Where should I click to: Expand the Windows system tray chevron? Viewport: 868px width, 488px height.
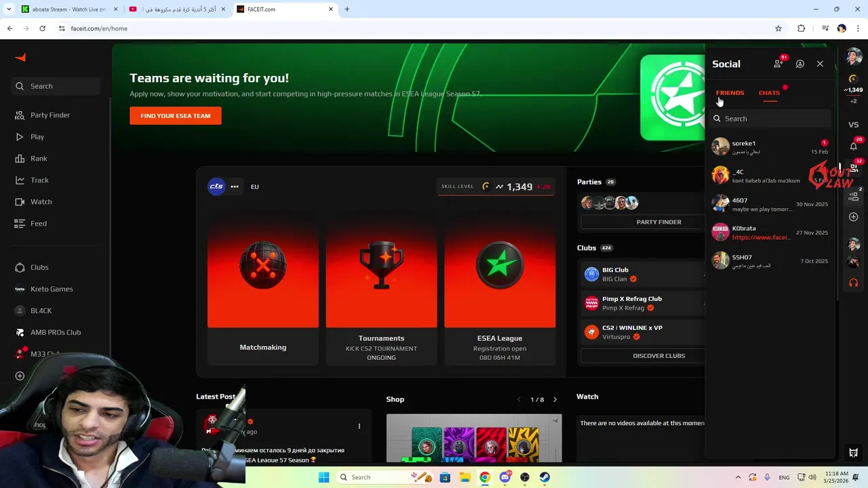[x=738, y=477]
